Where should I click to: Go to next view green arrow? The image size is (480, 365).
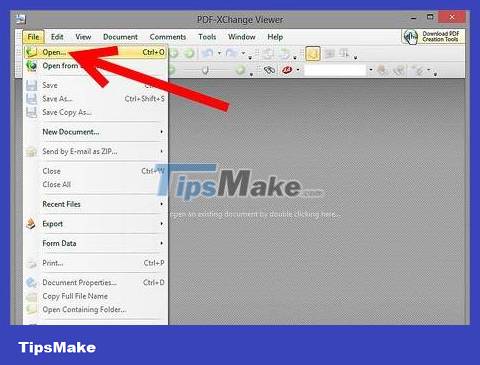pyautogui.click(x=189, y=53)
